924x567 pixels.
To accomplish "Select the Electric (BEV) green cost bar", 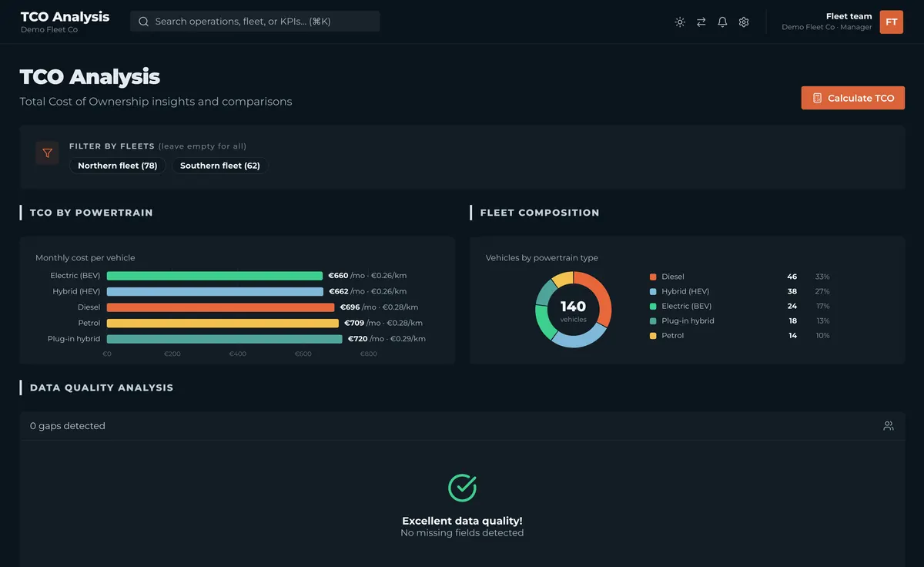I will 215,276.
